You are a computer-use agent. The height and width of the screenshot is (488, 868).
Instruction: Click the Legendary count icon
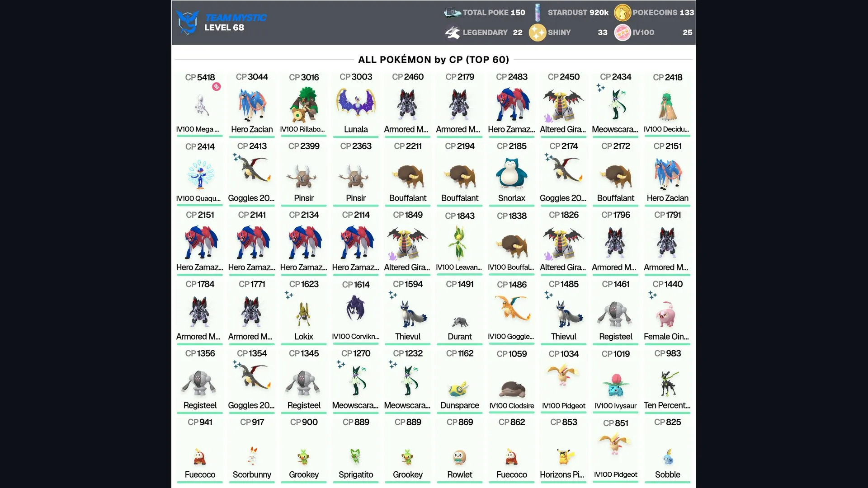coord(453,33)
